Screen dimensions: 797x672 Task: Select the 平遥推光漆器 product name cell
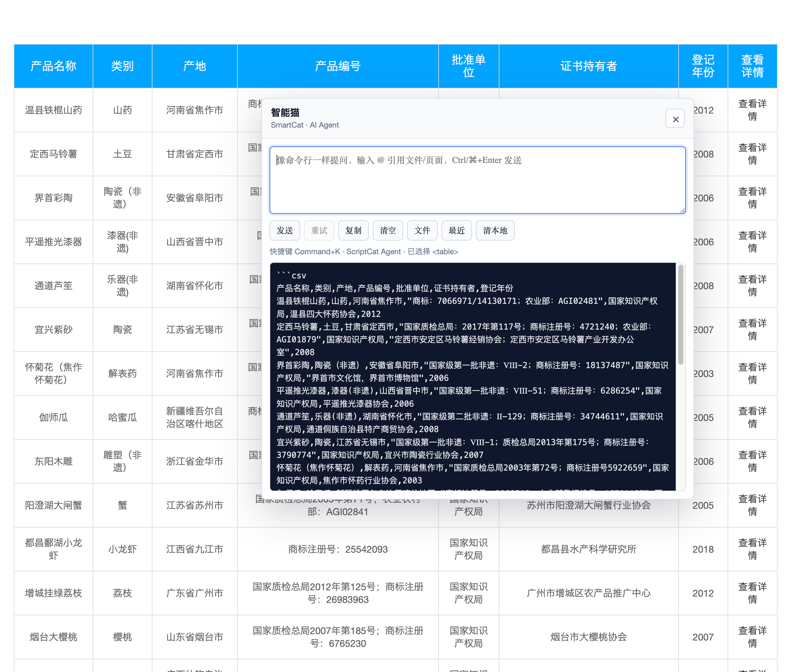pyautogui.click(x=53, y=242)
